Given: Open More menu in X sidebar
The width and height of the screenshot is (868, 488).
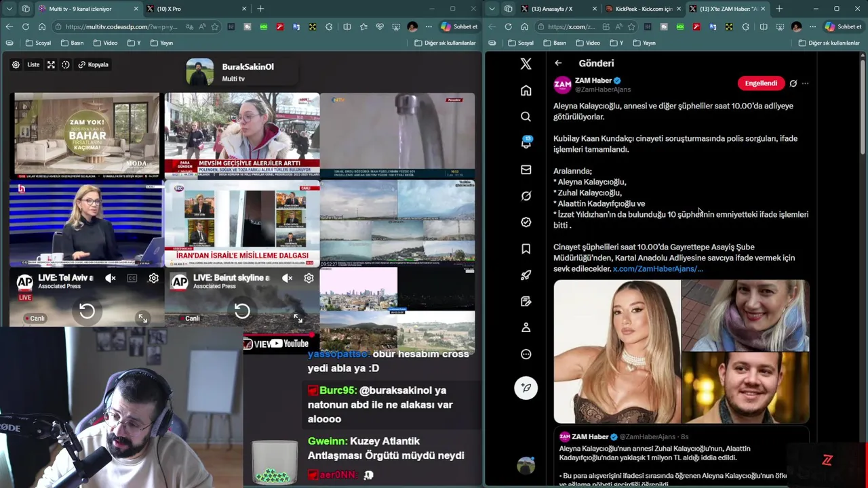Looking at the screenshot, I should pyautogui.click(x=526, y=354).
